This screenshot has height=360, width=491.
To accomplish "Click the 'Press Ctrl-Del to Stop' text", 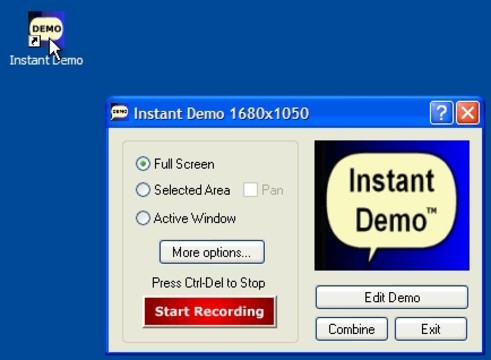I will click(x=209, y=283).
